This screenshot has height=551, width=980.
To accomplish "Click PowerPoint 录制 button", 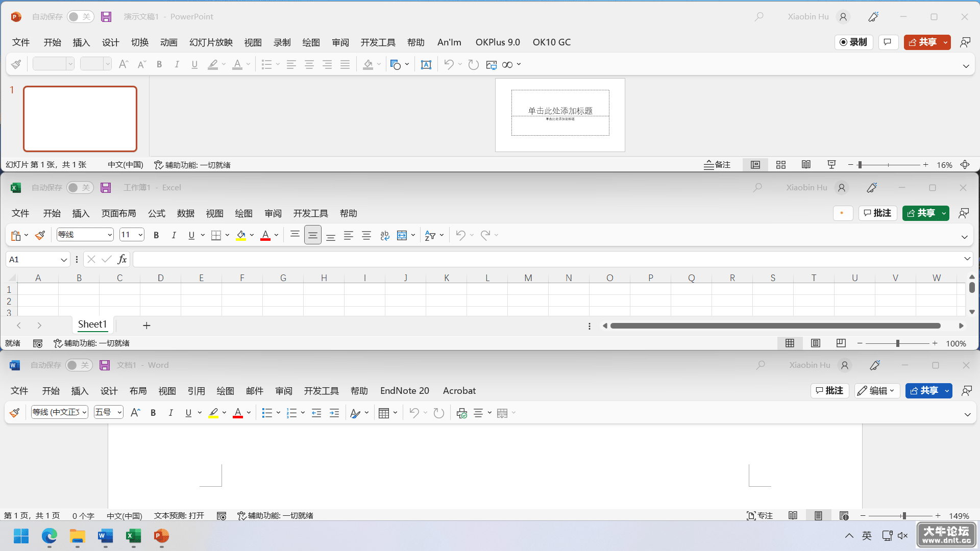I will click(853, 42).
